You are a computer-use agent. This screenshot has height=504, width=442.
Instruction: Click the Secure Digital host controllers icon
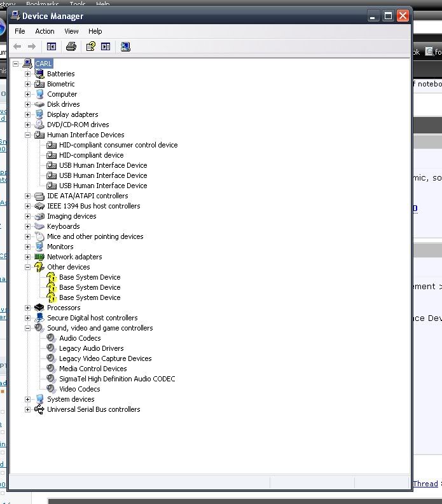[39, 318]
